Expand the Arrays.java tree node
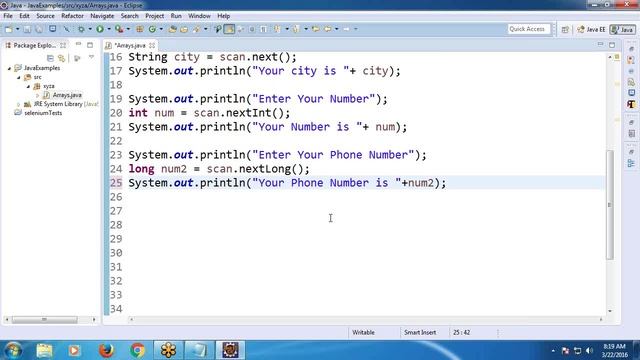This screenshot has width=640, height=360. click(38, 95)
